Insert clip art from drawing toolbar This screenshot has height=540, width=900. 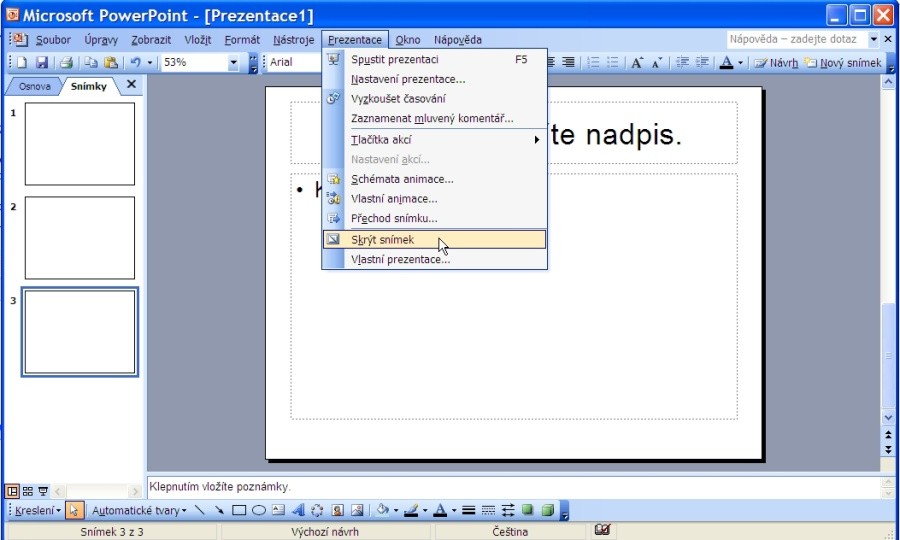coord(338,510)
